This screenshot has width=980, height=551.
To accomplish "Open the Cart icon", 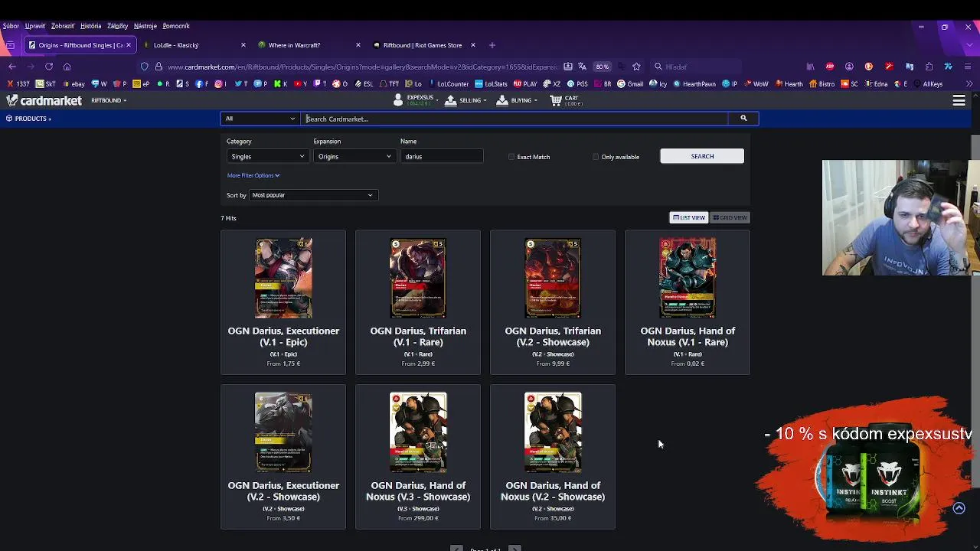I will pos(556,100).
